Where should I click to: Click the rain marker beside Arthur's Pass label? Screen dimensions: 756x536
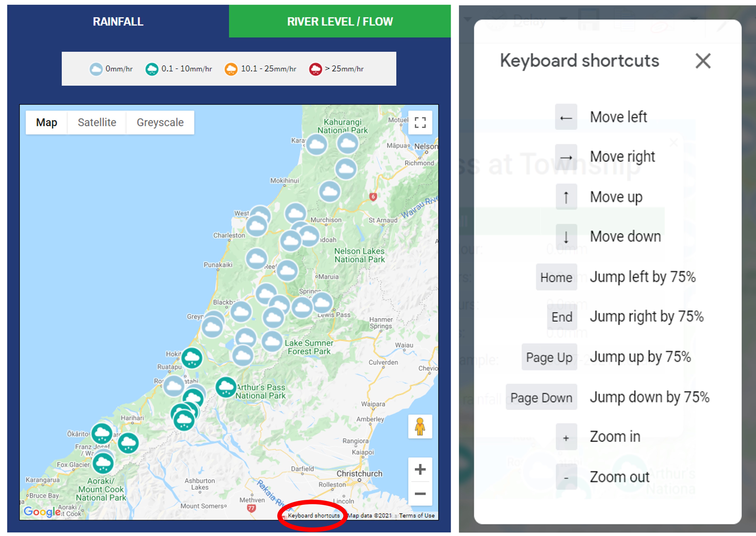tap(226, 387)
